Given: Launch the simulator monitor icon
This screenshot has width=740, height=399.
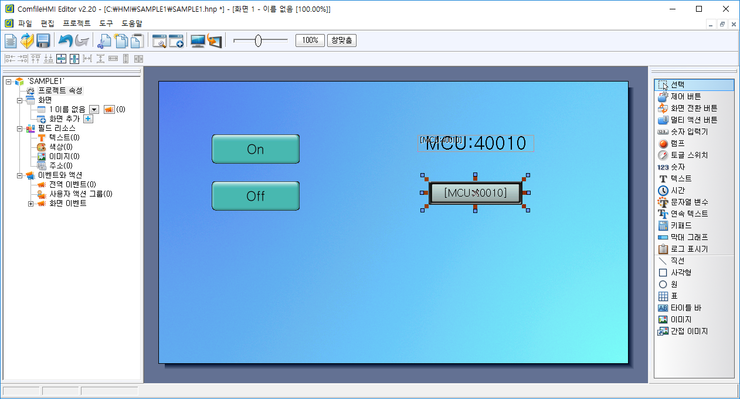Looking at the screenshot, I should (x=198, y=41).
